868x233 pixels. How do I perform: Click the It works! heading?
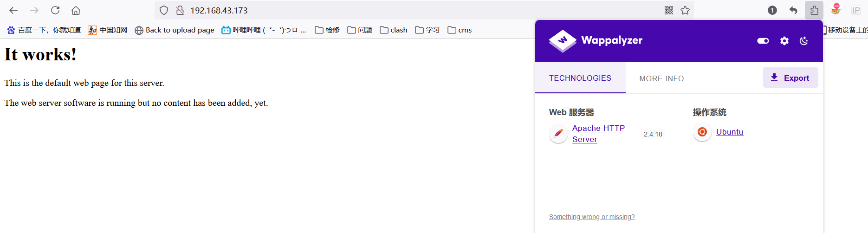click(x=40, y=55)
